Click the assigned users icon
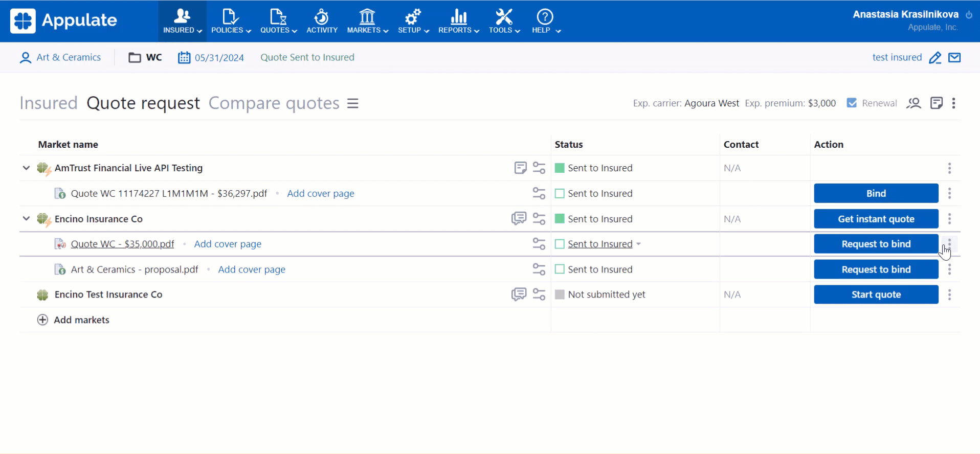This screenshot has width=980, height=454. [x=914, y=103]
